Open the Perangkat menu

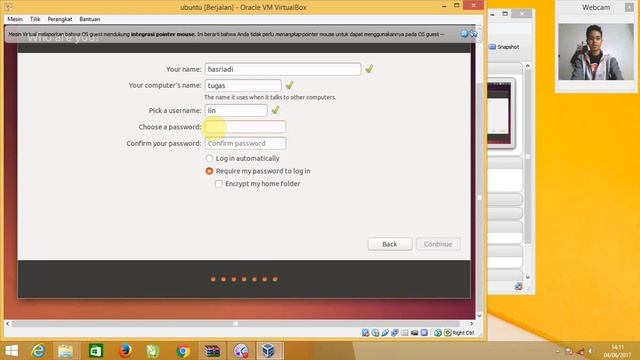tap(60, 19)
